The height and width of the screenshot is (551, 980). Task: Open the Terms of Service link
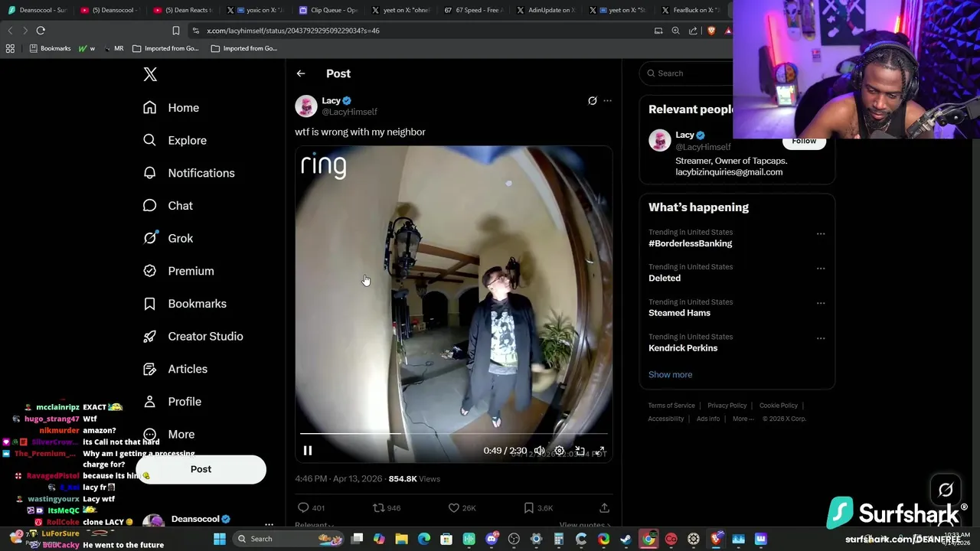(671, 406)
